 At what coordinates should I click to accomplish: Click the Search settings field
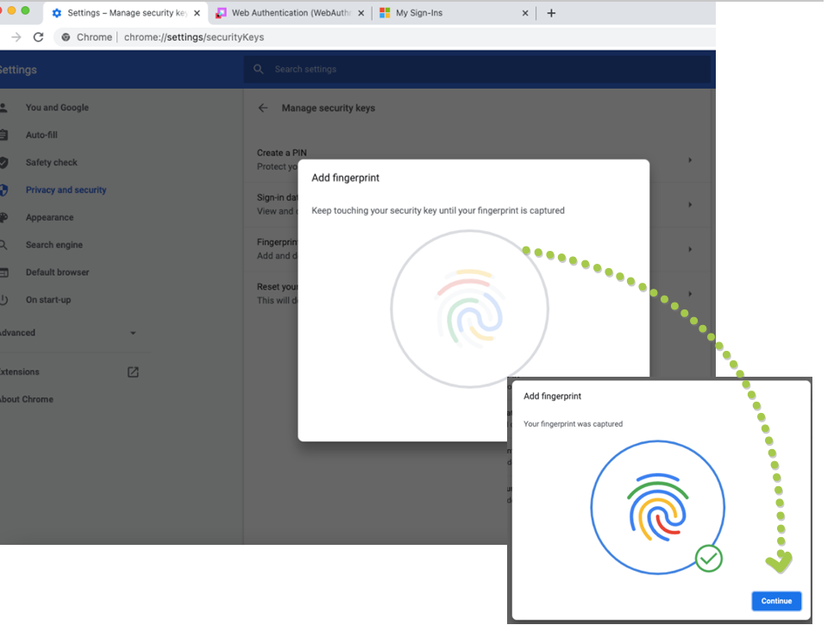477,69
